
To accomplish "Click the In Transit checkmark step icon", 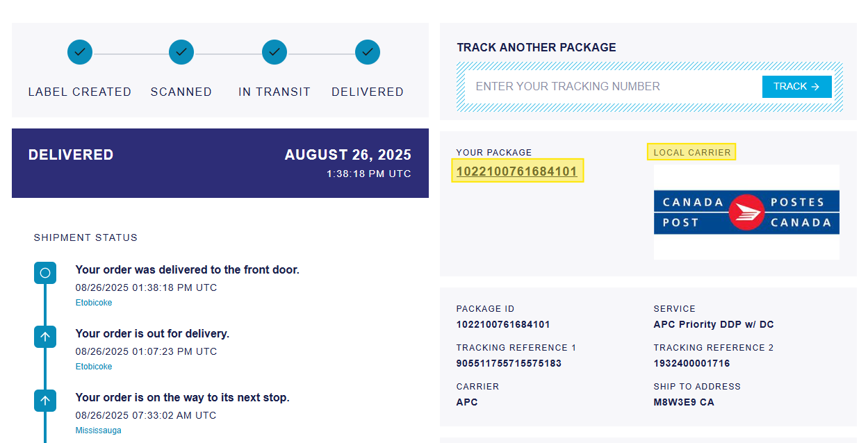I will click(275, 52).
